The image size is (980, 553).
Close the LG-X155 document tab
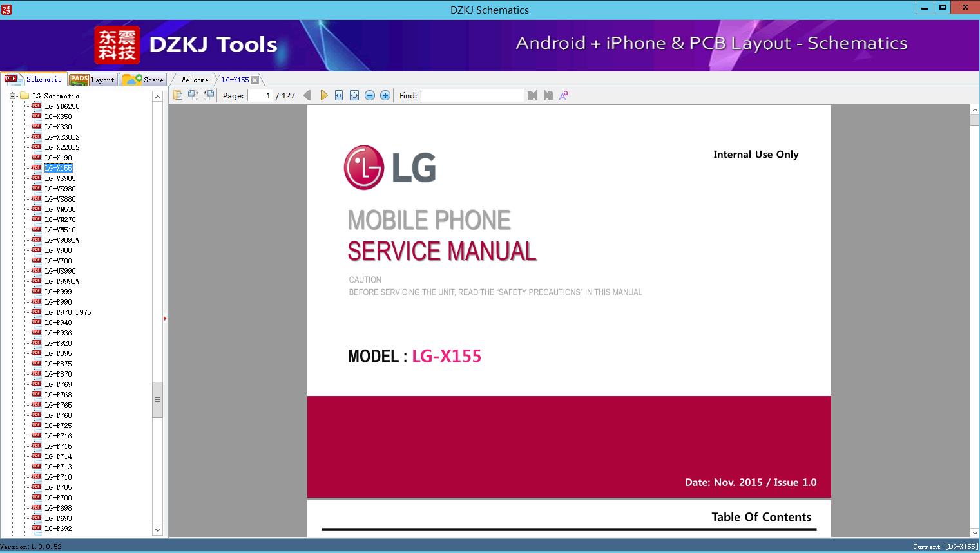[x=255, y=80]
